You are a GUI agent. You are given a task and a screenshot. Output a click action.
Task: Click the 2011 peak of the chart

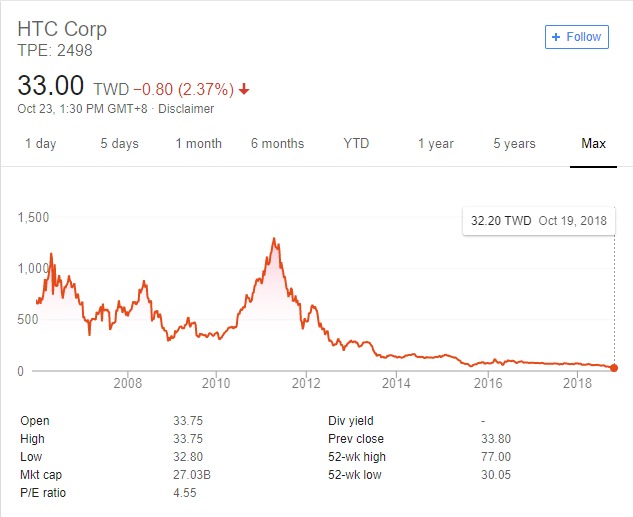(x=275, y=239)
